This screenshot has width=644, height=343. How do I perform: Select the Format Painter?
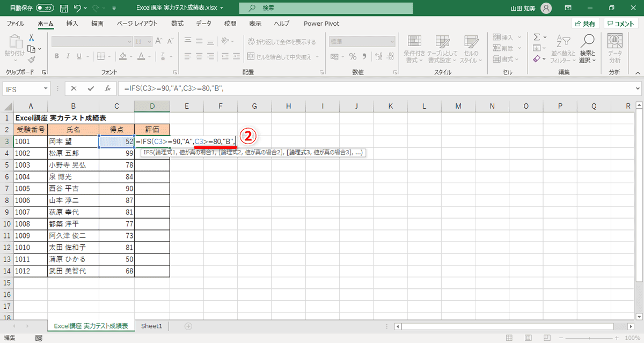[32, 59]
